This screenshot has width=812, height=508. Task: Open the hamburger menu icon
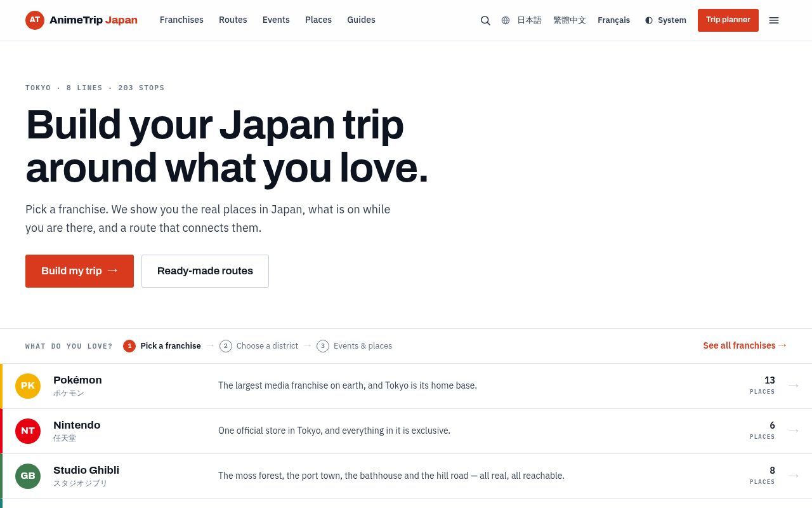coord(774,20)
